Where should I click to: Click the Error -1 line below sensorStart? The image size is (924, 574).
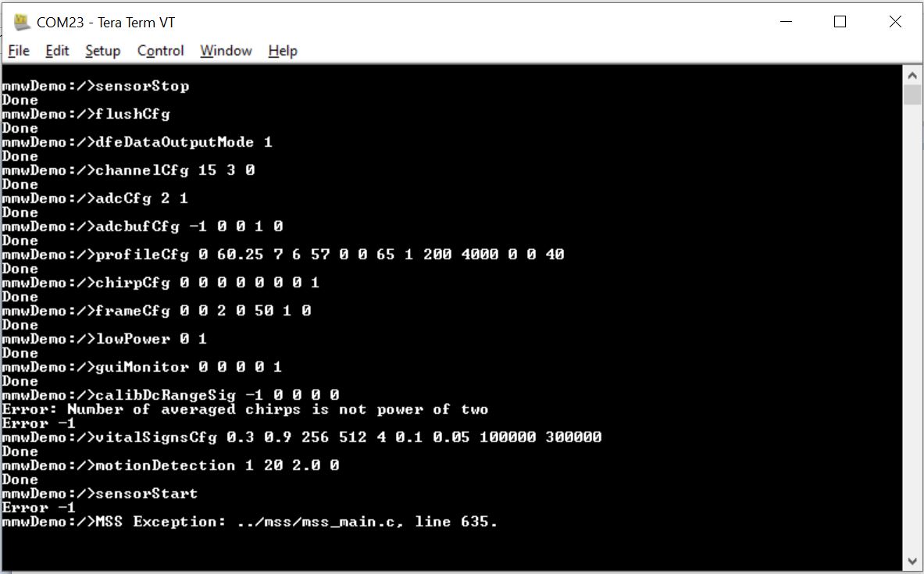(x=38, y=508)
